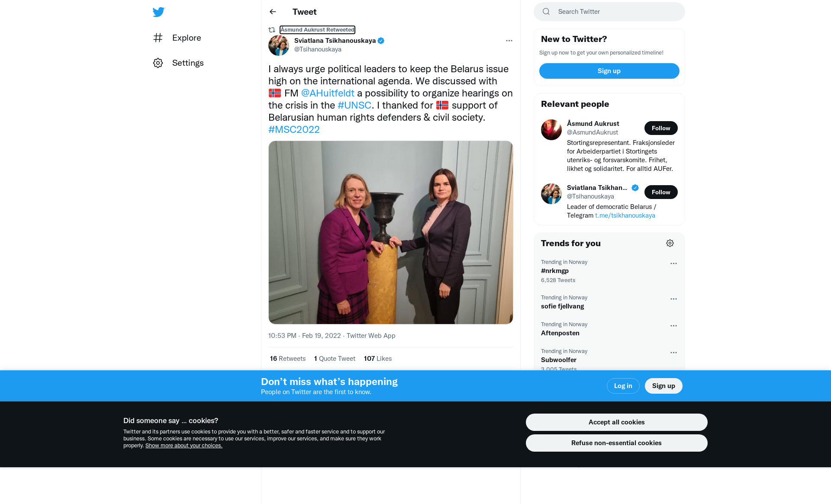Follow Åsmund Aukrust
This screenshot has height=504, width=831.
pos(661,128)
